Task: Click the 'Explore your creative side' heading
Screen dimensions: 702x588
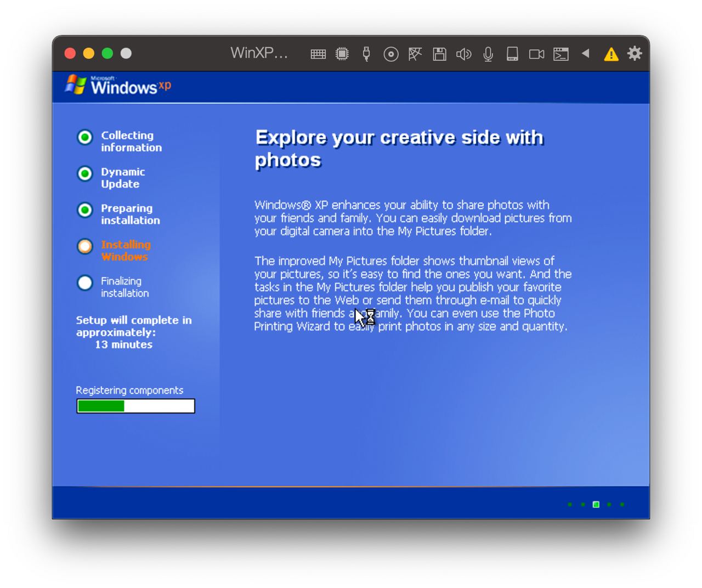Action: (x=399, y=148)
